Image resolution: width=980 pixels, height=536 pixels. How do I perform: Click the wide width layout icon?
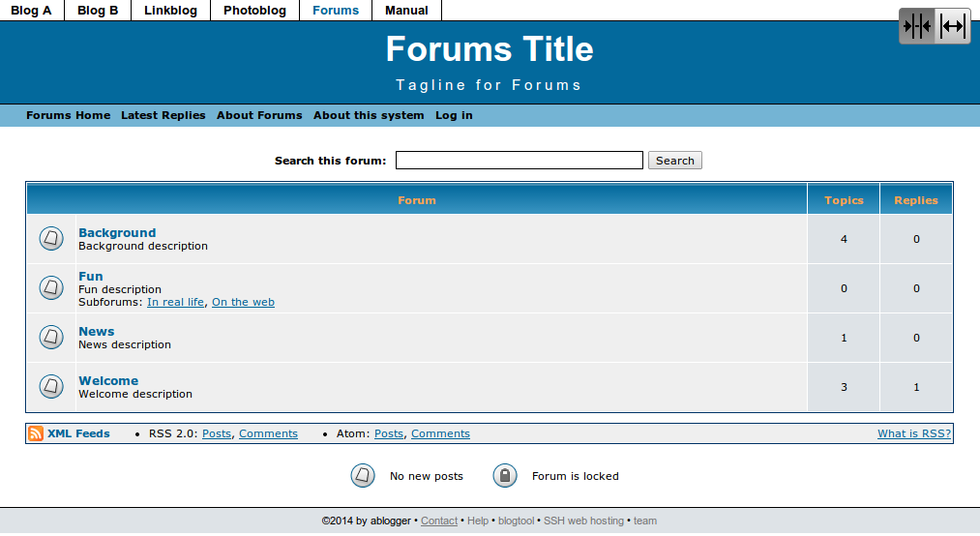953,26
